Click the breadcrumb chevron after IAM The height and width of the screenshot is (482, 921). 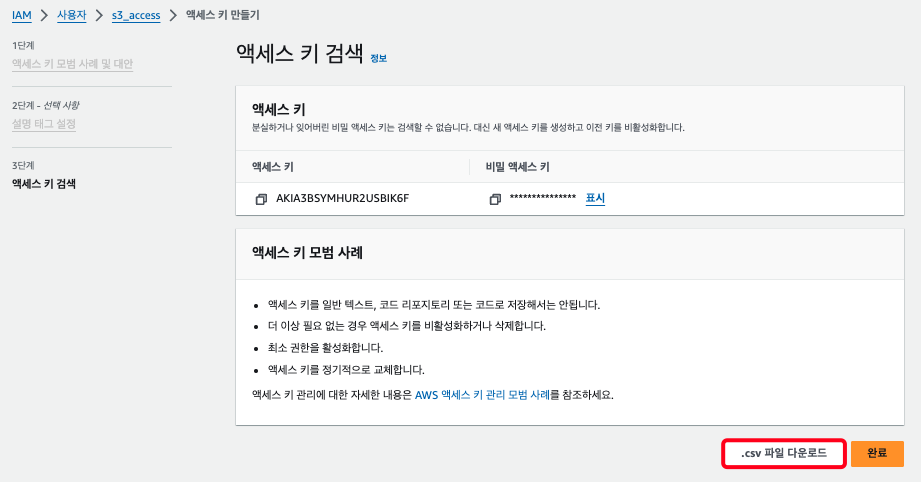[44, 15]
